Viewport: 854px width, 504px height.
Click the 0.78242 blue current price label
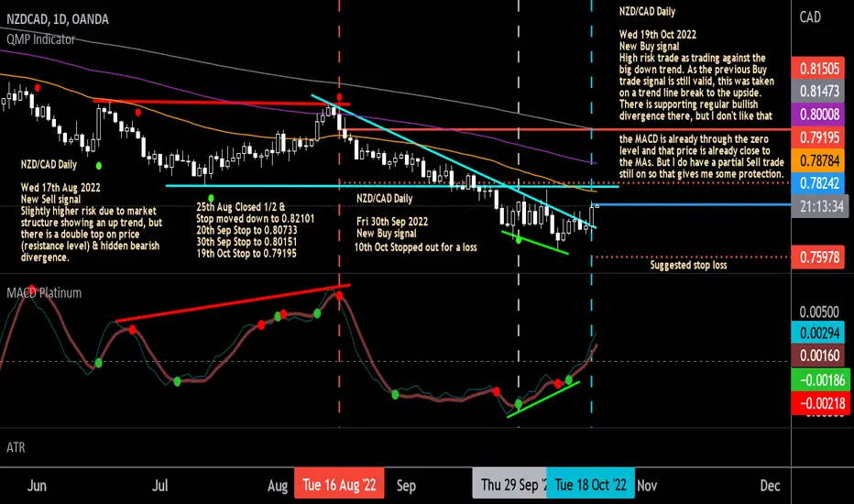pos(819,183)
